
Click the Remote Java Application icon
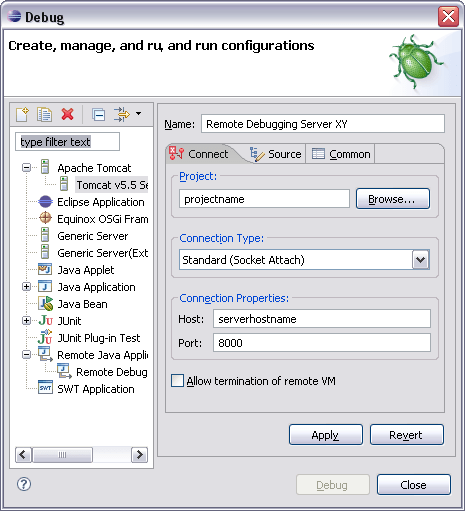pos(45,354)
